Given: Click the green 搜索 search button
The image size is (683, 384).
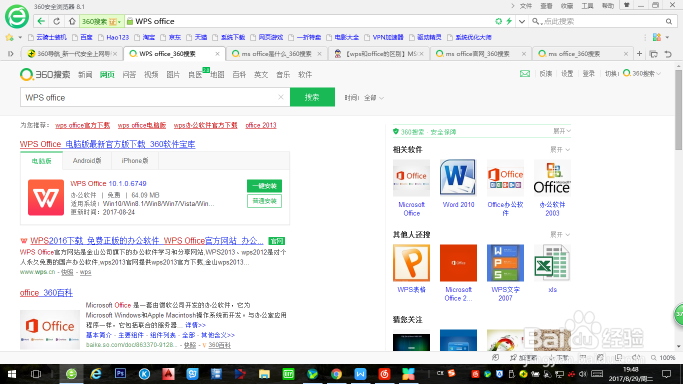Looking at the screenshot, I should [x=312, y=97].
